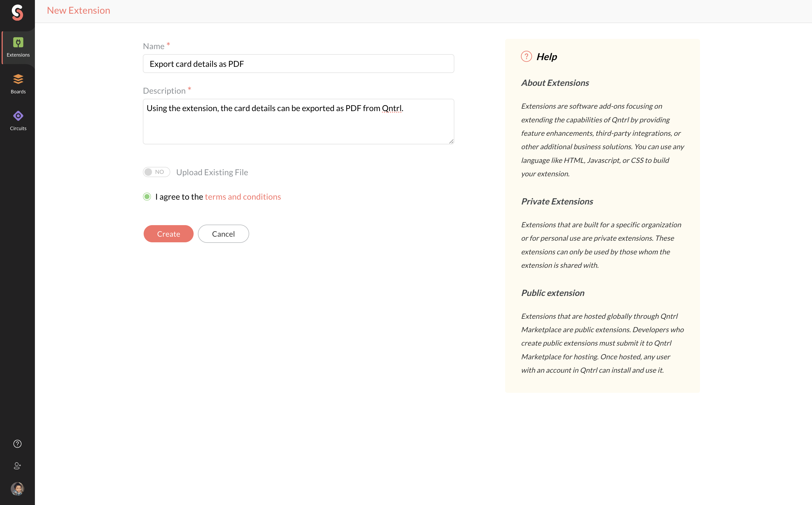The width and height of the screenshot is (812, 505).
Task: Click the Sigma logo icon
Action: point(17,13)
